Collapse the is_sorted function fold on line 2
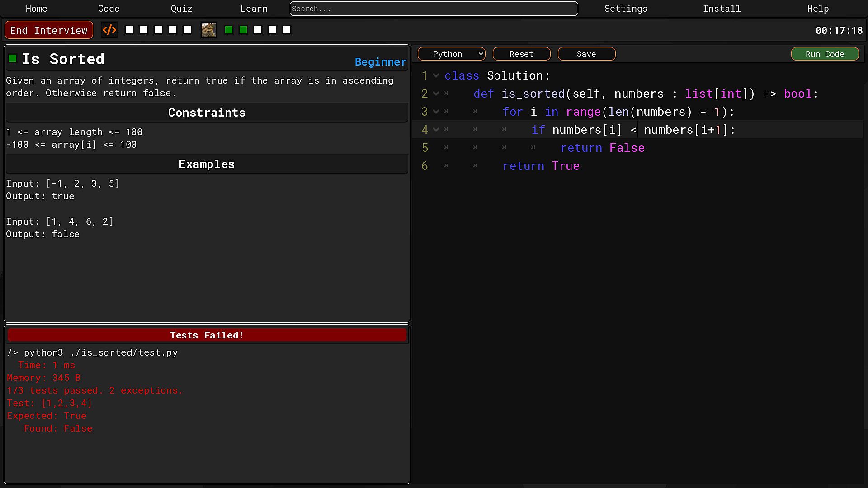Viewport: 868px width, 488px height. click(x=436, y=94)
